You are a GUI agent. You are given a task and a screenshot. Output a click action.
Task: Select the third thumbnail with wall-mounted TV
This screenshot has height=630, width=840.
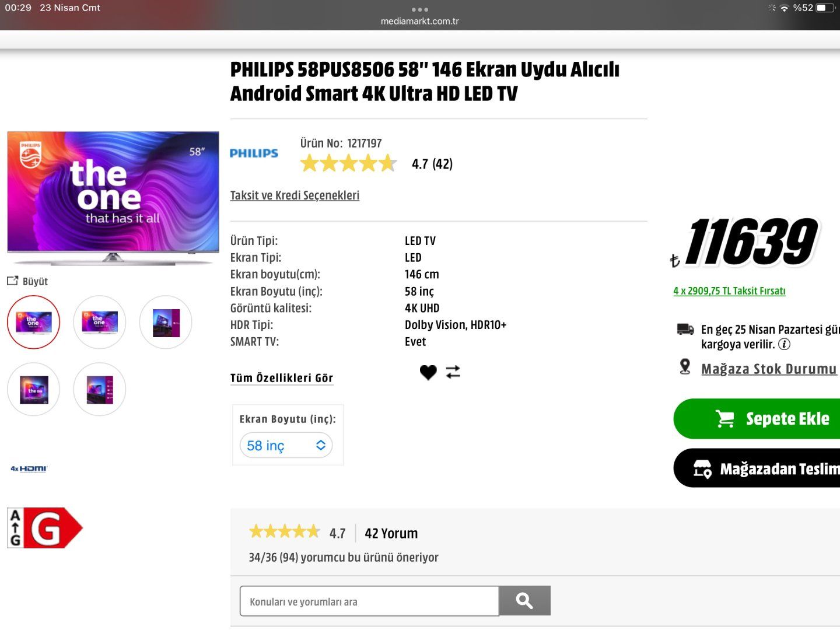point(166,322)
